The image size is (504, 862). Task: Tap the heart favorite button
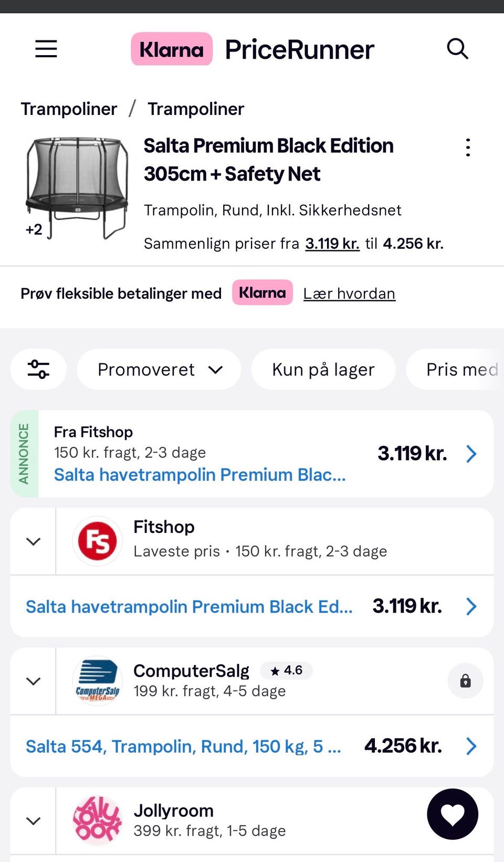tap(453, 814)
